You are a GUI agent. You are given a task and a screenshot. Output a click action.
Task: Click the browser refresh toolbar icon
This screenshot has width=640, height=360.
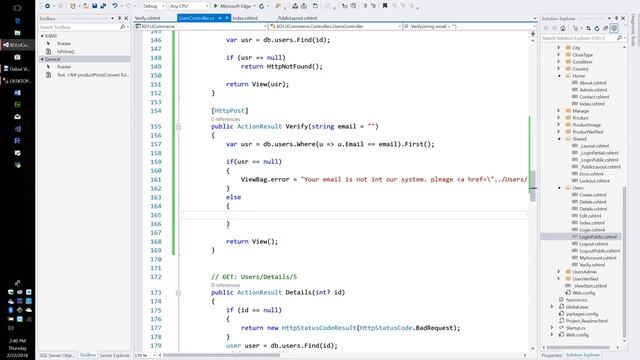coord(261,6)
